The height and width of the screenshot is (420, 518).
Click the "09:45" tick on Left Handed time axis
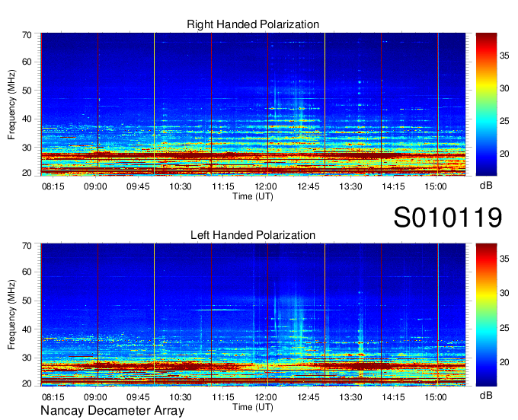(x=138, y=396)
